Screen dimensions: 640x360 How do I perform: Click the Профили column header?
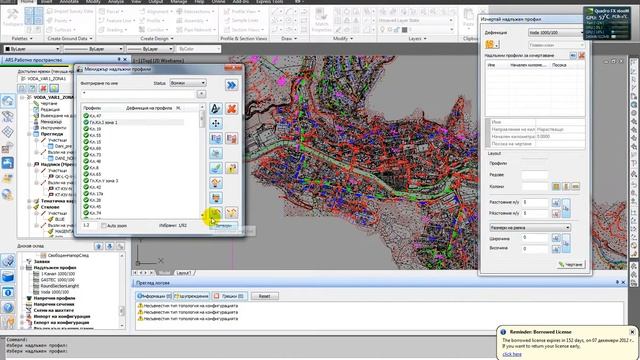pos(92,108)
